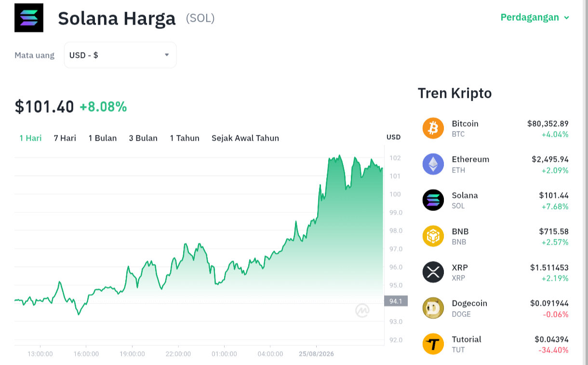The width and height of the screenshot is (588, 365).
Task: Open the Bitcoin icon in Tren Kripto
Action: click(x=433, y=128)
